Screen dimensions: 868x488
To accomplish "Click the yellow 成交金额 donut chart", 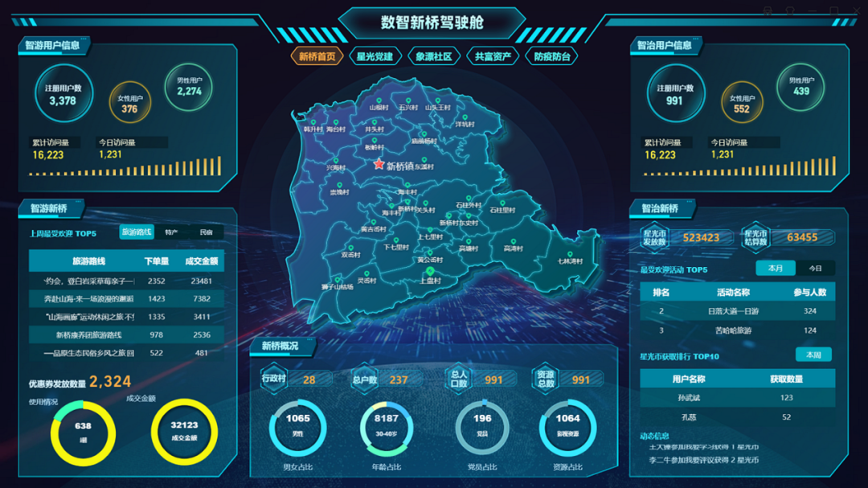I will click(x=184, y=431).
